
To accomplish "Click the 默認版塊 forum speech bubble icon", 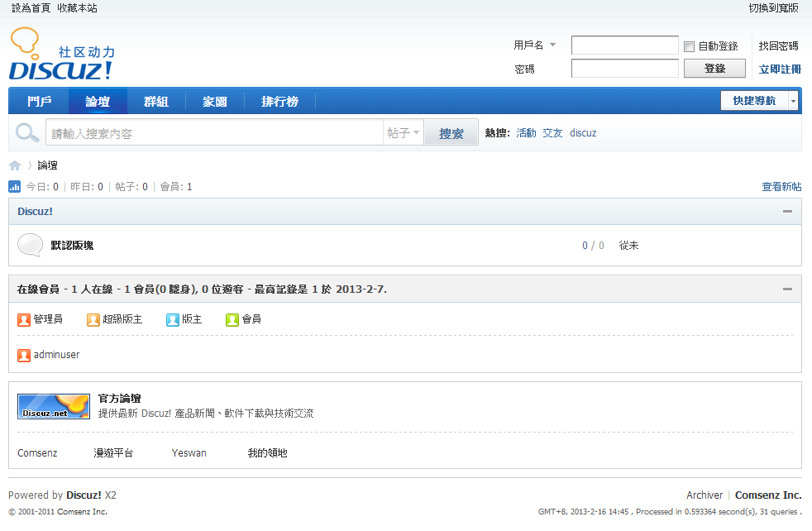I will [30, 245].
